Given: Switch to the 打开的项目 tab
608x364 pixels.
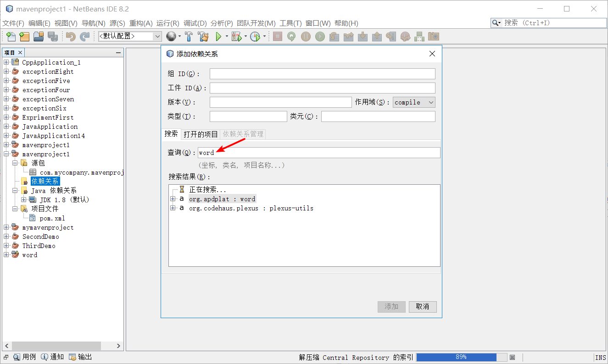Looking at the screenshot, I should (x=201, y=134).
